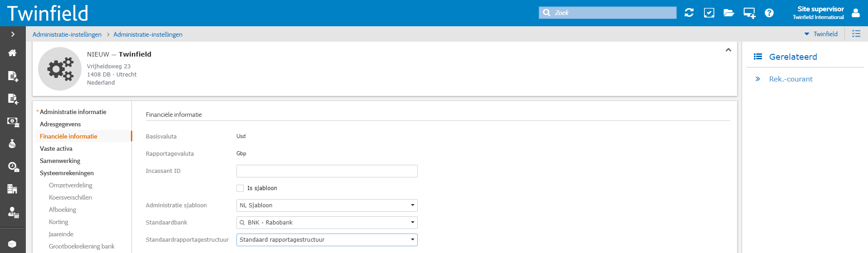868x253 pixels.
Task: Open the checklist icon beside Twinfield dropdown
Action: pyautogui.click(x=856, y=34)
